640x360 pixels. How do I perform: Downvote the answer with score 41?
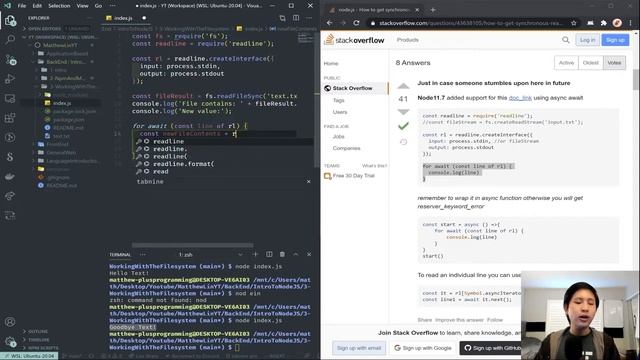pyautogui.click(x=403, y=112)
